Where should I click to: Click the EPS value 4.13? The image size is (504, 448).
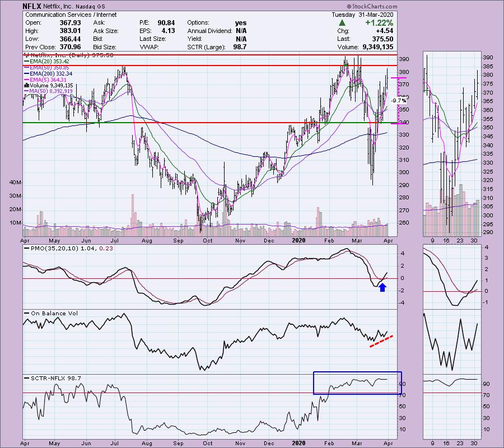click(x=168, y=31)
